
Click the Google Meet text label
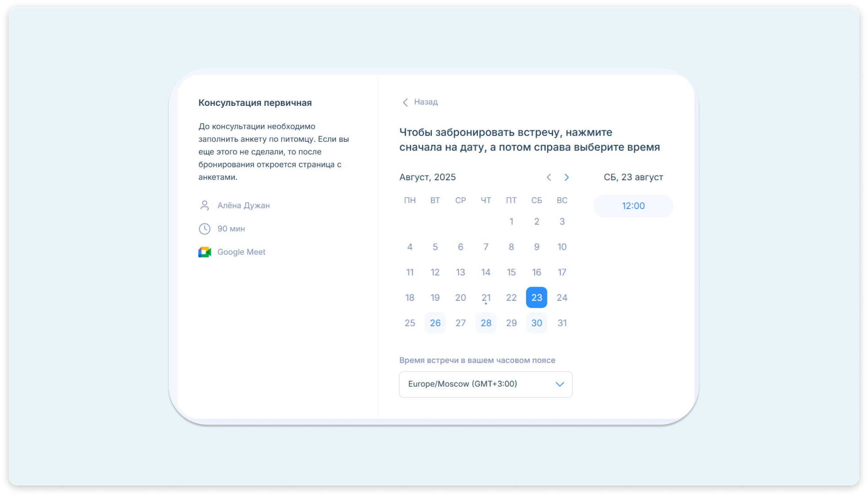241,252
